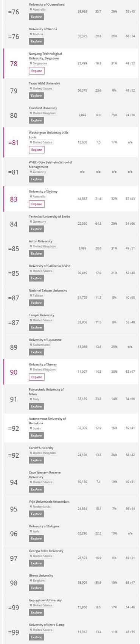Click Explore under Washington University in St Louis
The width and height of the screenshot is (140, 644).
click(x=36, y=150)
